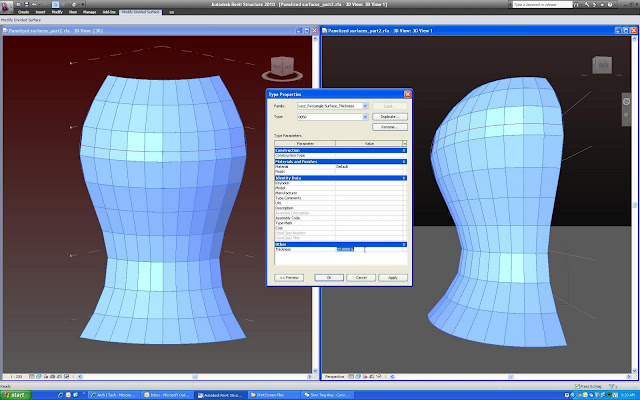This screenshot has width=640, height=400.
Task: Open the Modify ribbon tab
Action: click(x=57, y=12)
